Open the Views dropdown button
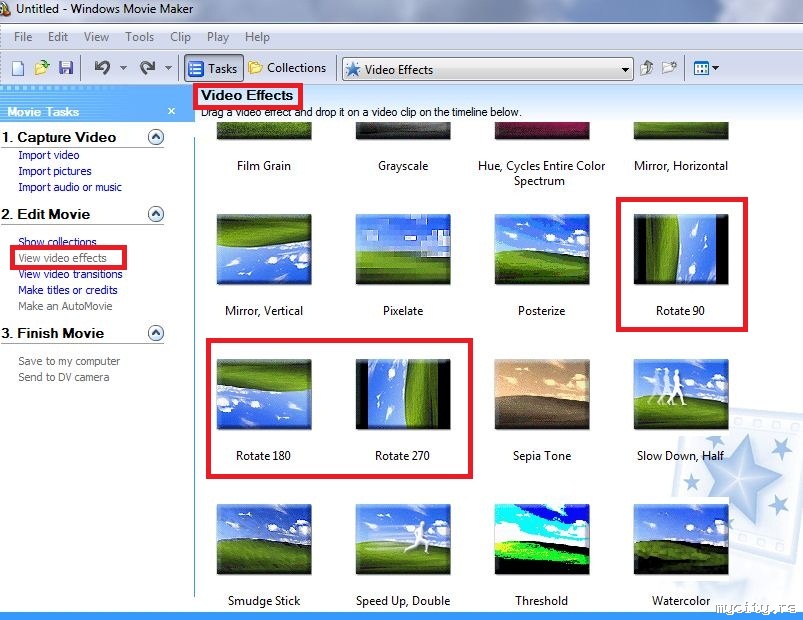Screen dimensions: 803x620 coord(706,68)
